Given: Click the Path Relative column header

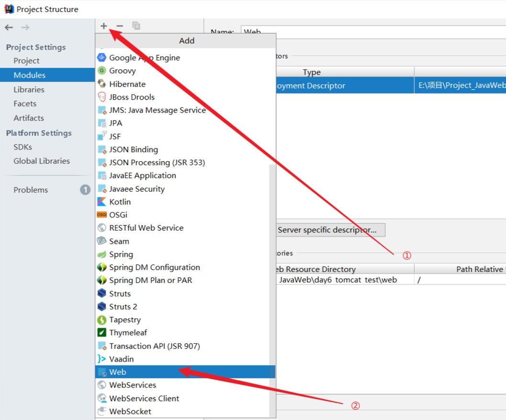Looking at the screenshot, I should tap(461, 269).
